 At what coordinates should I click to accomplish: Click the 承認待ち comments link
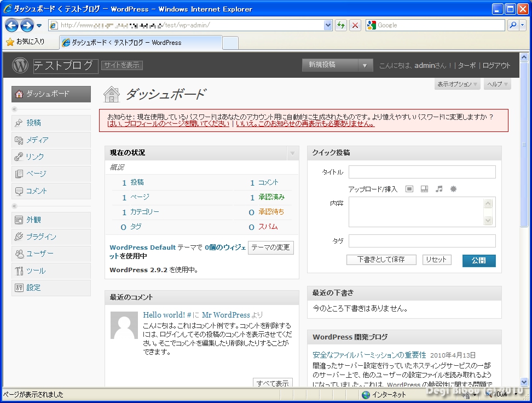click(x=271, y=212)
